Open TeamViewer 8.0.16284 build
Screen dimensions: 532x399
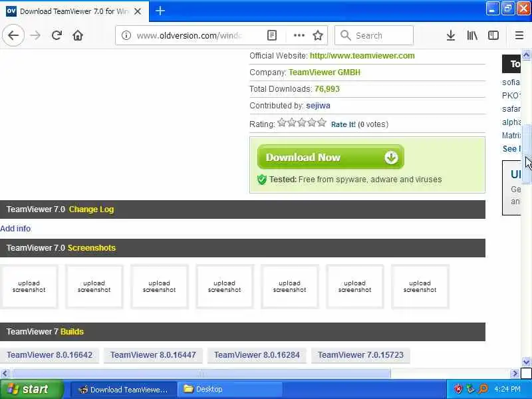257,355
